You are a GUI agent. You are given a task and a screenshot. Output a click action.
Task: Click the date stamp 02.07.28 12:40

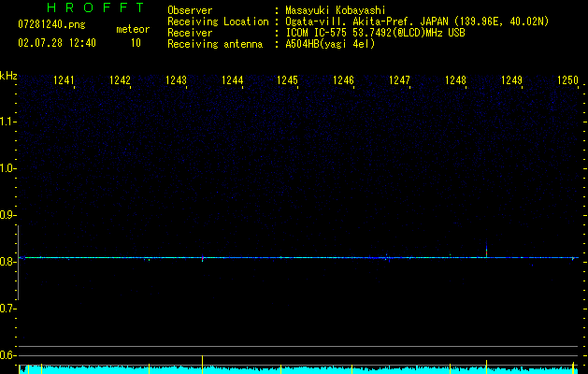57,43
